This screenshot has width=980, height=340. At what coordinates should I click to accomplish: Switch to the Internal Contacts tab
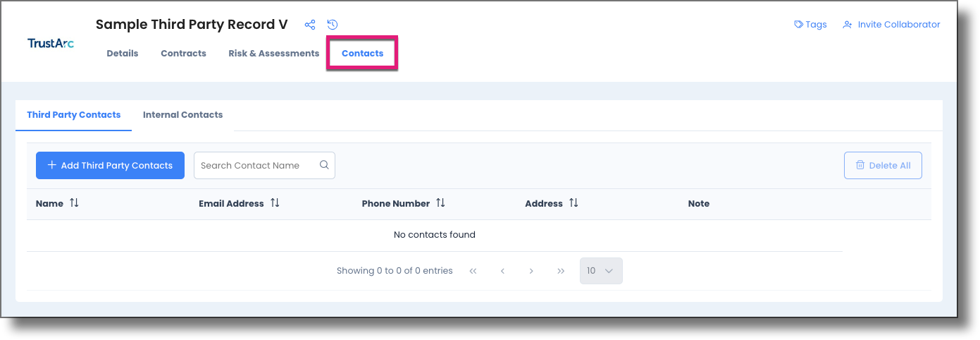pos(182,115)
